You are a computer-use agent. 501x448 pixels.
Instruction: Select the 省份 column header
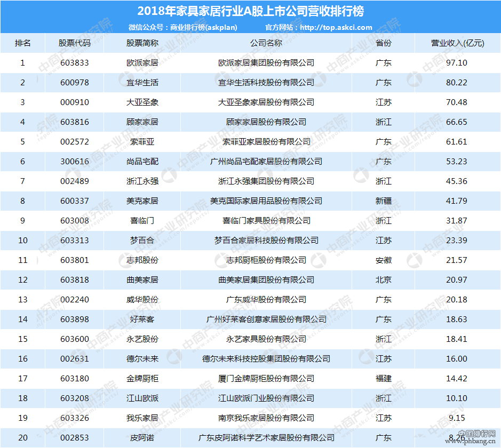click(x=384, y=43)
